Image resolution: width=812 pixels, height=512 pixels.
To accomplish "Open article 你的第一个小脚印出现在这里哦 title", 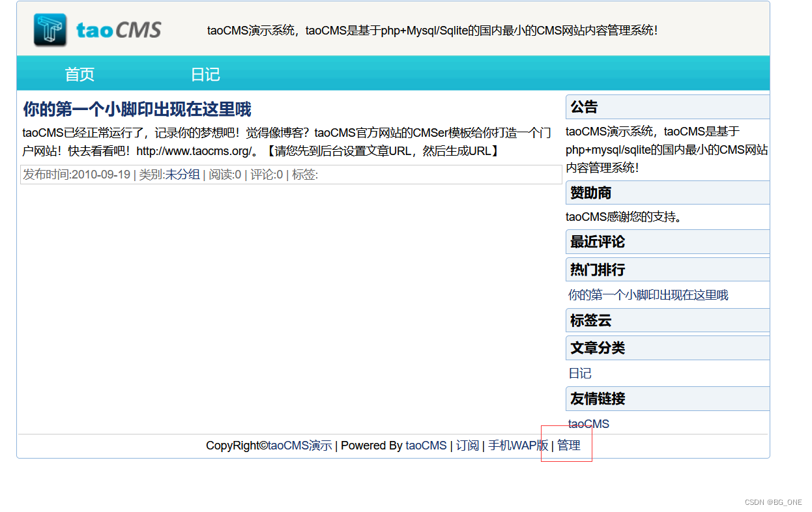I will pos(137,109).
